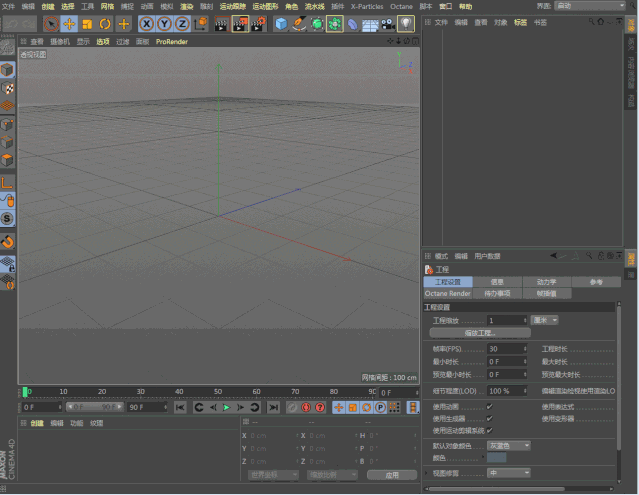Toggle Autokeying red circle button
The width and height of the screenshot is (639, 495).
[306, 407]
